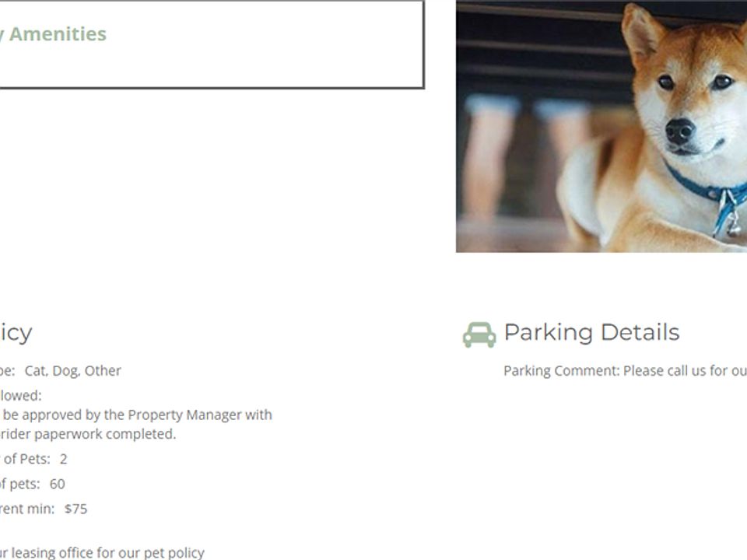Click the 'of pets:' label text
The height and width of the screenshot is (560, 747).
click(19, 485)
